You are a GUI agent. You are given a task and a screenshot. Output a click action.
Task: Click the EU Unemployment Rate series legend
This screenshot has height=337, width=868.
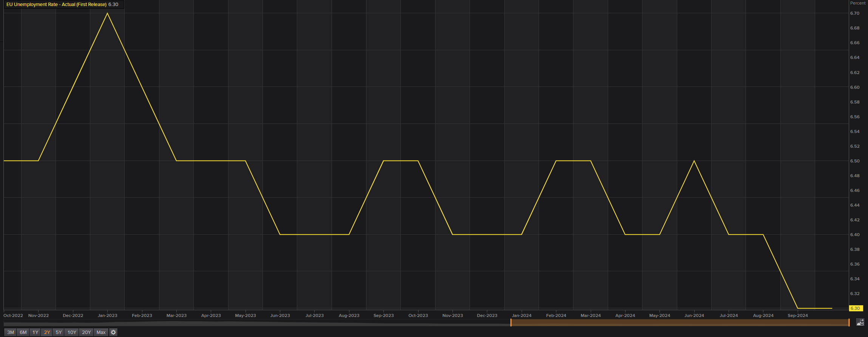[x=57, y=5]
